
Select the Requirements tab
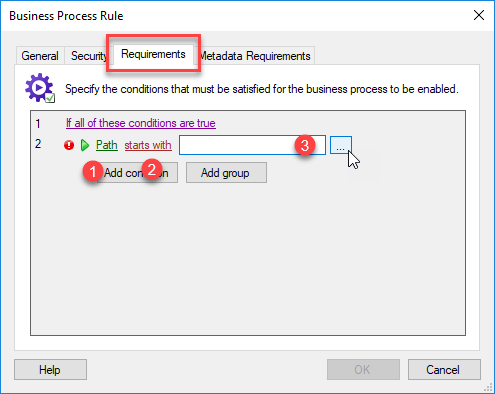point(153,54)
